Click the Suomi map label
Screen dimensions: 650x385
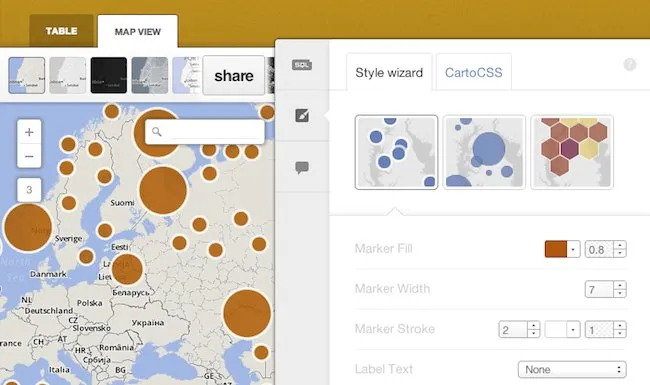click(x=122, y=203)
